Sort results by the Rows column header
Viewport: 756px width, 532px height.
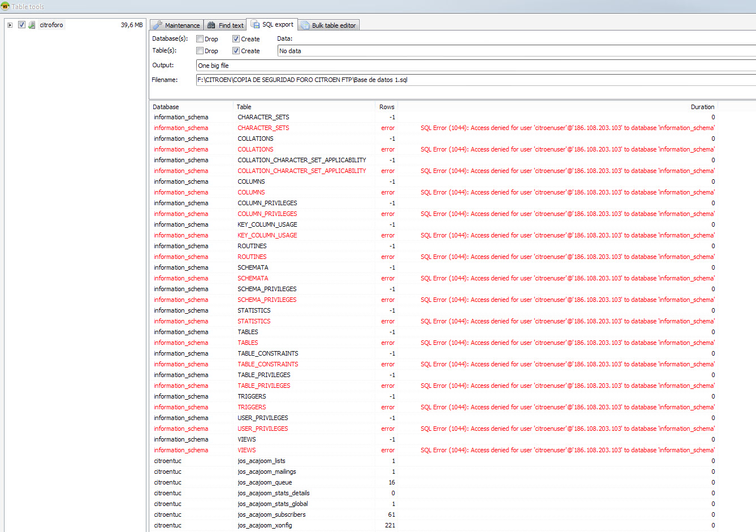point(387,107)
